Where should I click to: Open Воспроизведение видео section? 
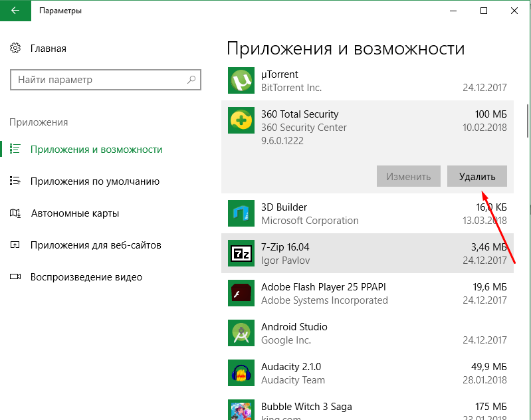pyautogui.click(x=86, y=277)
